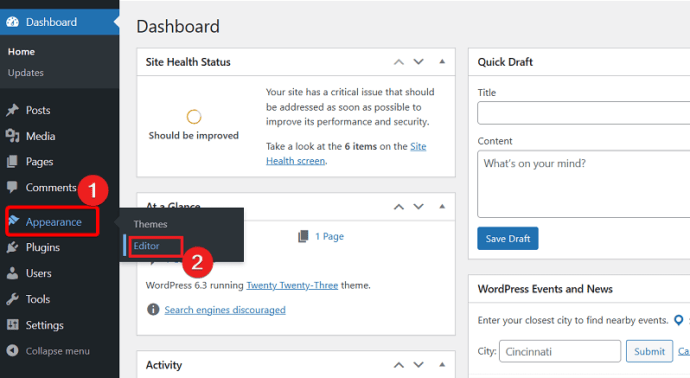Open the 1 Page link
Viewport: 690px width, 378px height.
click(329, 236)
